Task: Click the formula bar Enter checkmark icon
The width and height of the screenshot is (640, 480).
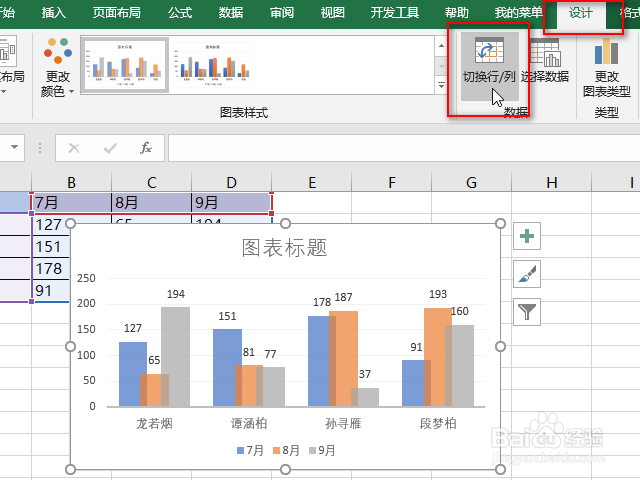Action: click(110, 148)
